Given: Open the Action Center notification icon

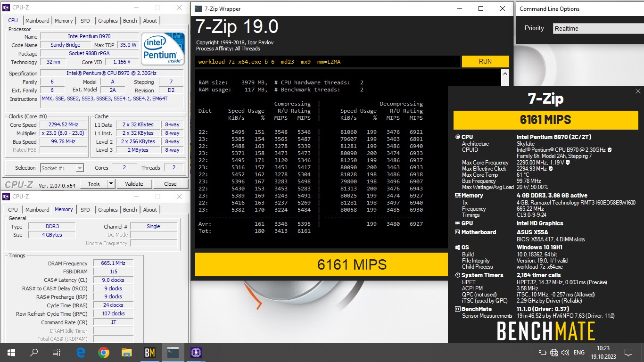Looking at the screenshot, I should [628, 352].
